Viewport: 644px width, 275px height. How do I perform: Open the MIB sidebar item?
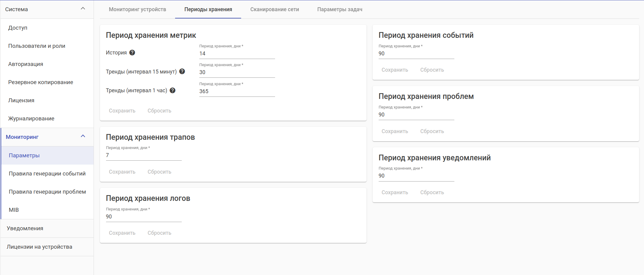14,210
